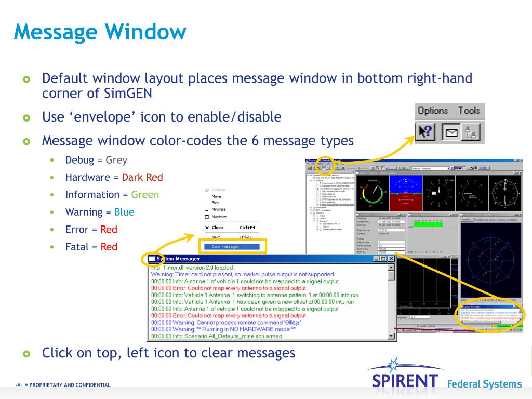
Task: Click the System Messages vertical scroll thumb
Action: 391,275
